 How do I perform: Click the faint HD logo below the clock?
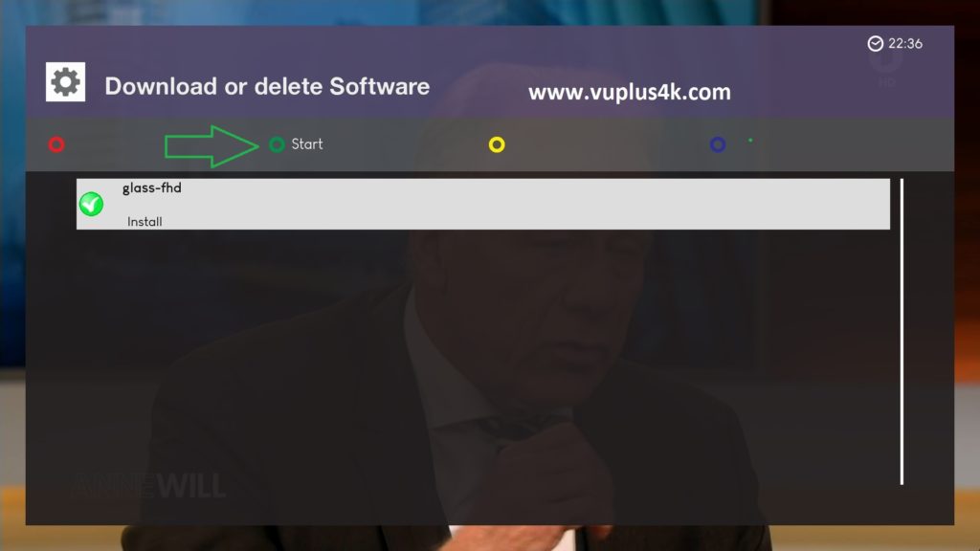(886, 82)
